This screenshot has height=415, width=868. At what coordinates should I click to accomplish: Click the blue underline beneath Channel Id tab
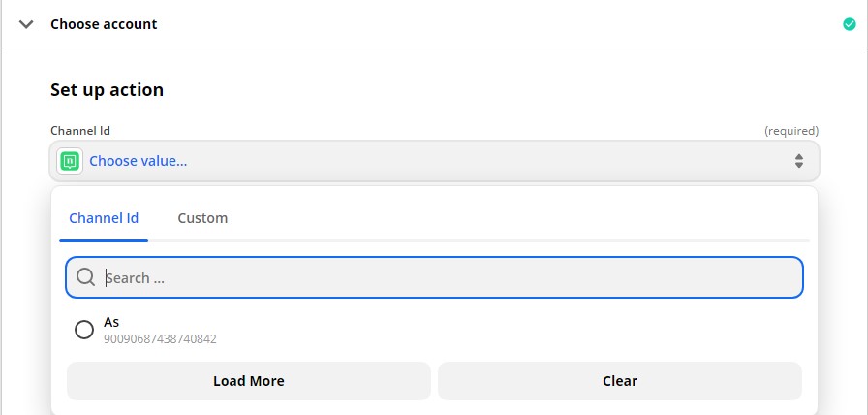(104, 241)
